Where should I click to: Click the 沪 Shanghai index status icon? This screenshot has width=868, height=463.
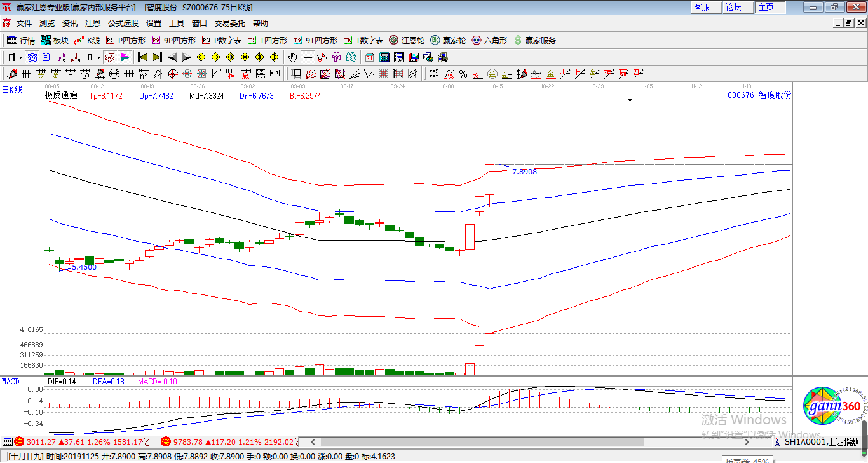pyautogui.click(x=19, y=441)
